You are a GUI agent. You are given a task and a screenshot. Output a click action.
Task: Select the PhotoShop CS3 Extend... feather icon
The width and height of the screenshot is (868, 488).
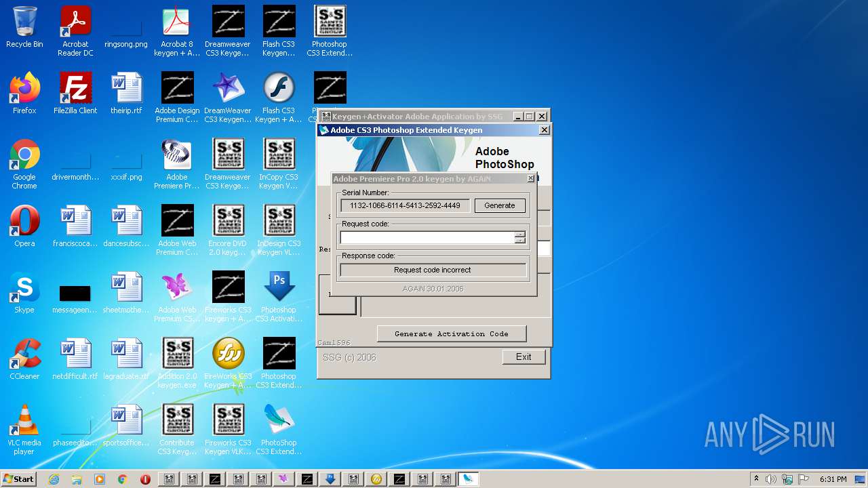click(279, 430)
